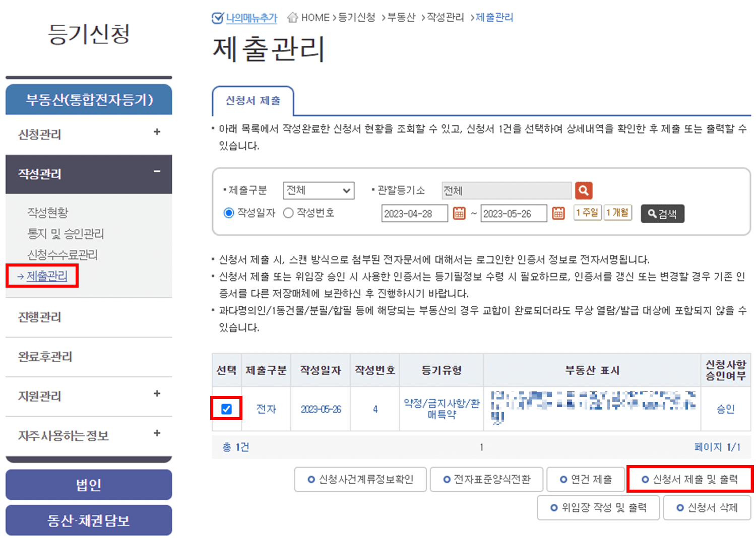Click the 제출관리 breadcrumb link

494,18
